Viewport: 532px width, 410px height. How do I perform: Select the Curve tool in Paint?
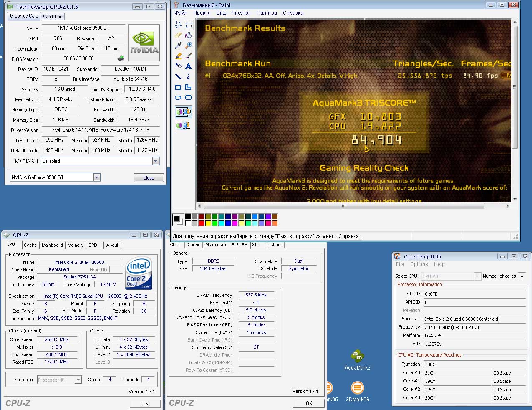click(x=189, y=76)
